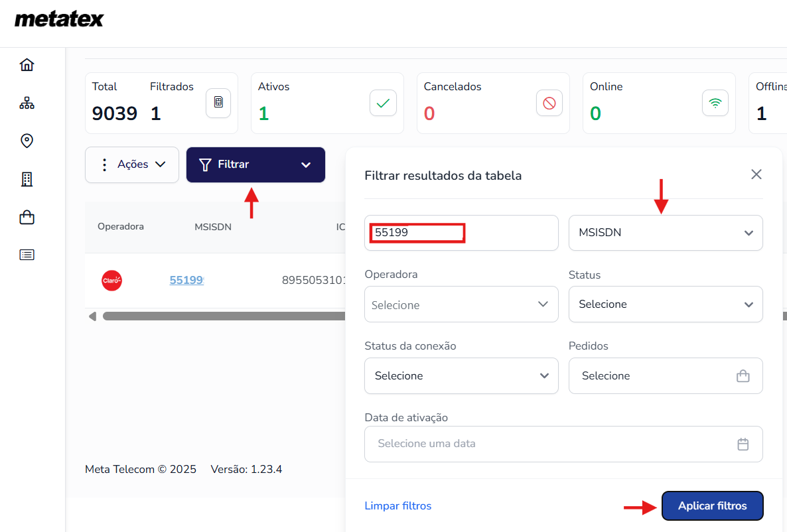Click the Operadora column header
Image resolution: width=787 pixels, height=532 pixels.
[x=121, y=226]
